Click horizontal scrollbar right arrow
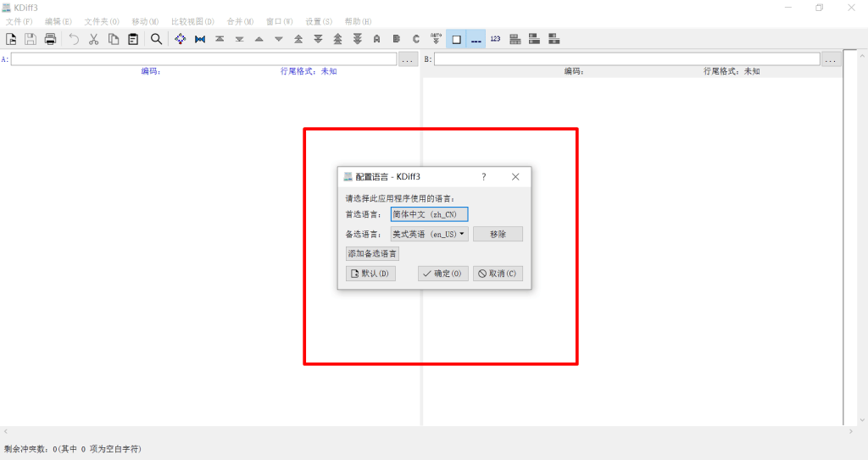The image size is (868, 460). (851, 431)
